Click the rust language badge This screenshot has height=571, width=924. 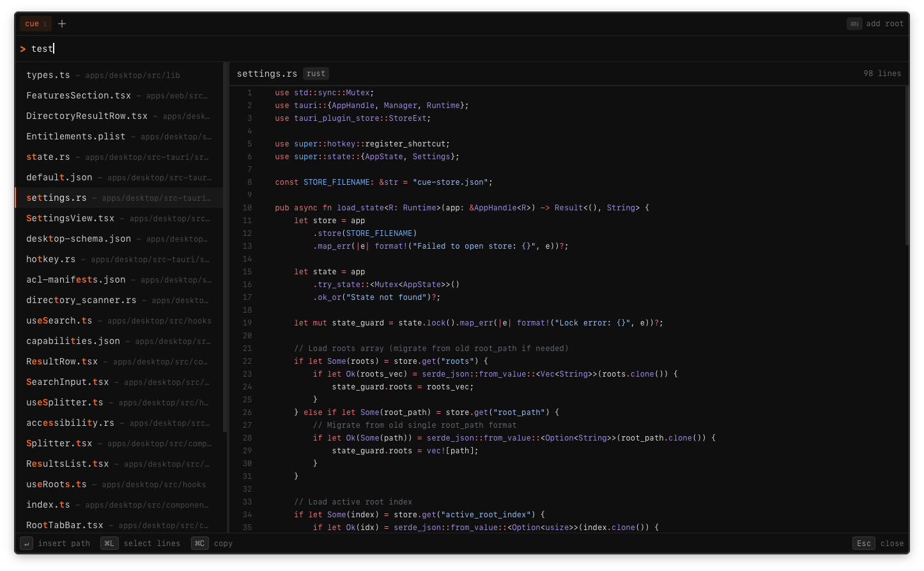[x=316, y=74]
